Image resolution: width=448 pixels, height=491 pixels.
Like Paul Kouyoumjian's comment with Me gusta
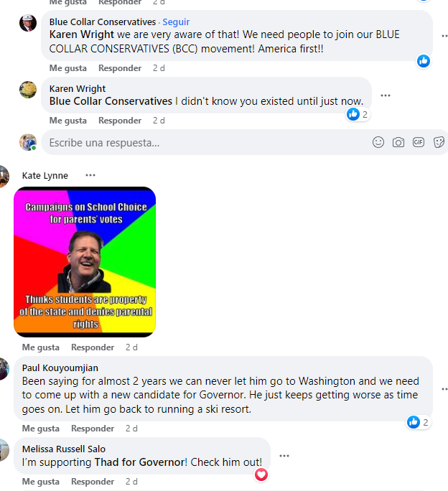click(41, 429)
